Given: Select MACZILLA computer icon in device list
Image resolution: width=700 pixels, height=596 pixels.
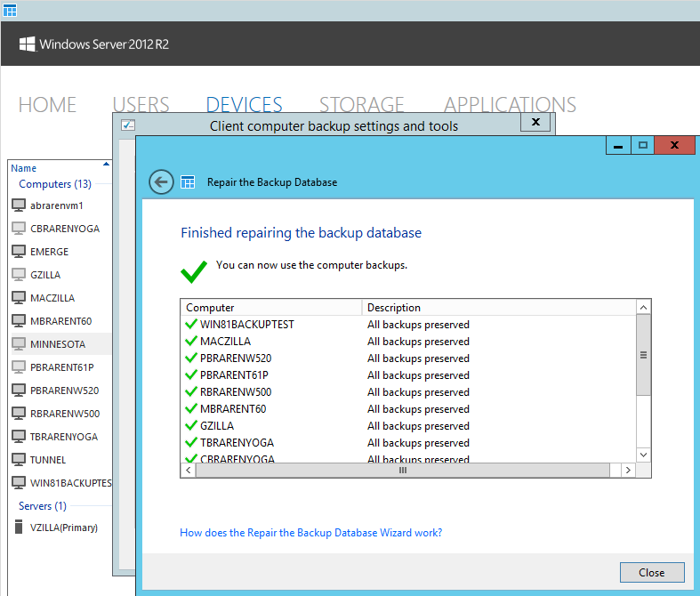Looking at the screenshot, I should click(19, 298).
